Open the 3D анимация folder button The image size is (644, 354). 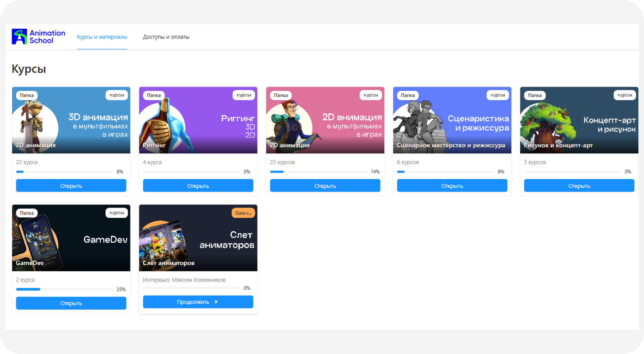click(x=71, y=186)
